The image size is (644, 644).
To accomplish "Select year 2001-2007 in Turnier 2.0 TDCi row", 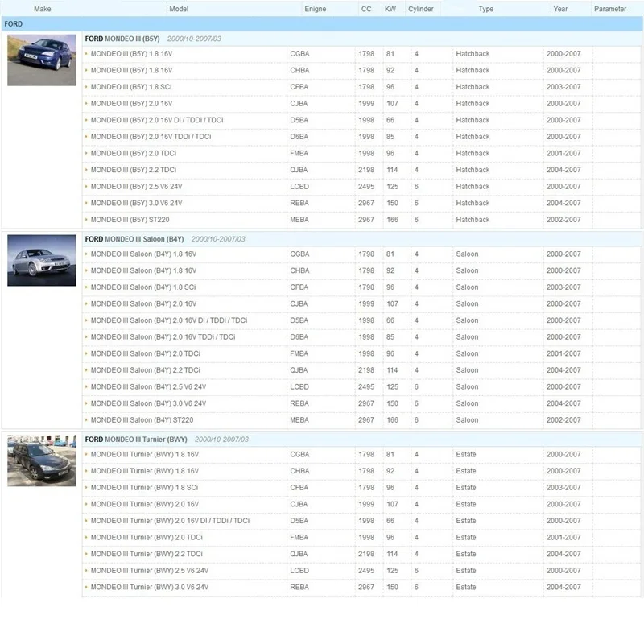I will pos(563,537).
